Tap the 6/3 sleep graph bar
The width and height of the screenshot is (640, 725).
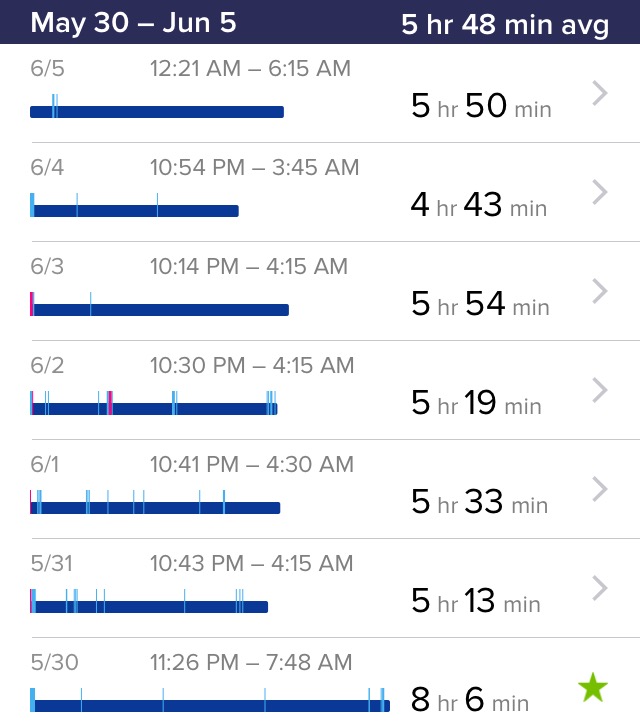point(160,309)
